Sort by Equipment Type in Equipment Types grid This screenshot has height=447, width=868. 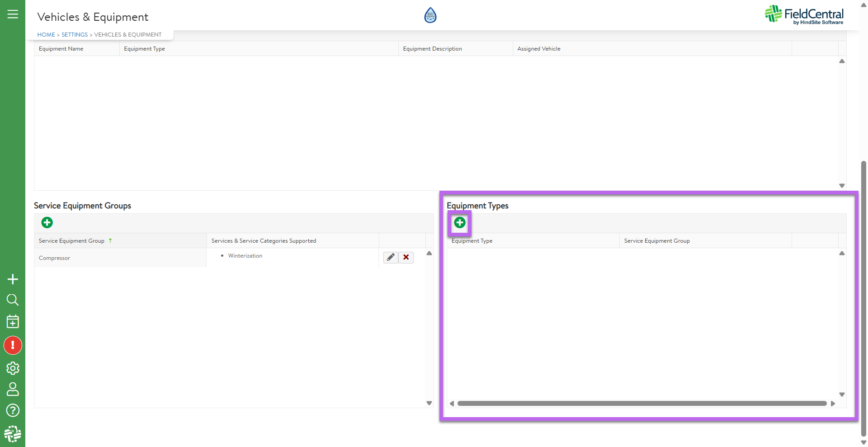pos(472,241)
